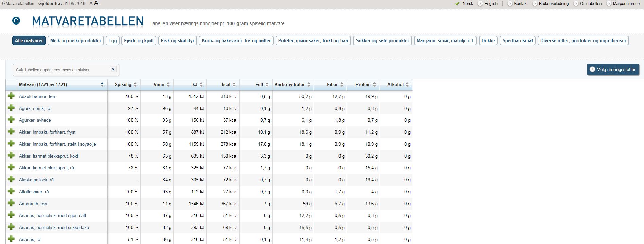Sort the Matvare column header

click(x=102, y=85)
